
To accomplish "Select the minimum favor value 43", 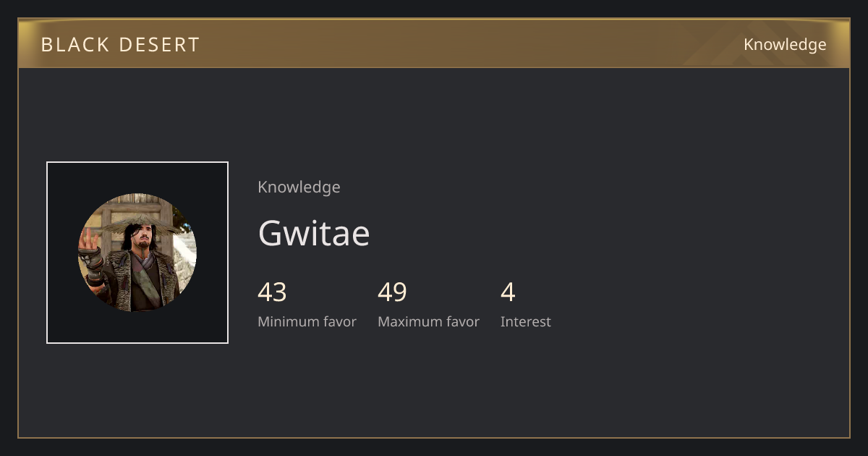I will click(272, 292).
